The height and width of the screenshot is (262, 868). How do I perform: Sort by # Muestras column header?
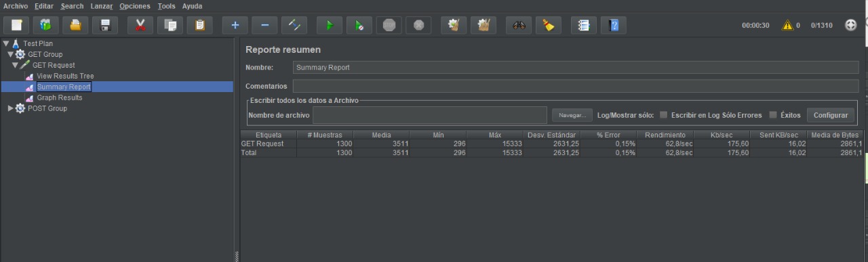[x=325, y=135]
